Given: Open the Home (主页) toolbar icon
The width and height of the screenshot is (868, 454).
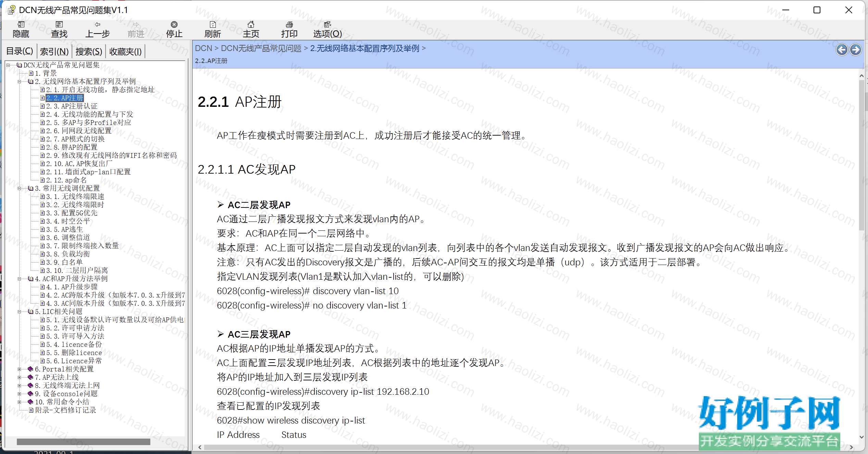Looking at the screenshot, I should (x=251, y=24).
